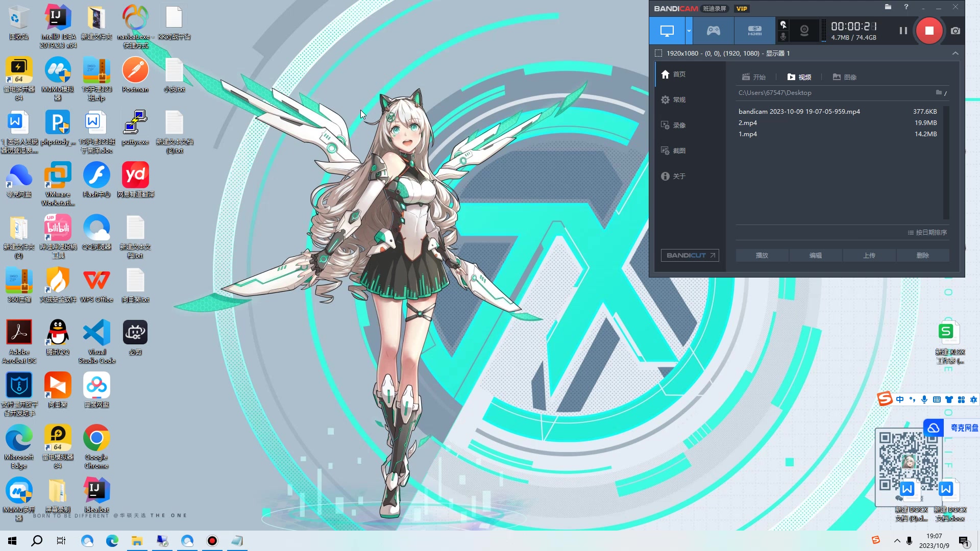Open Microsoft Edge desktop icon
The image size is (980, 551).
click(x=19, y=446)
